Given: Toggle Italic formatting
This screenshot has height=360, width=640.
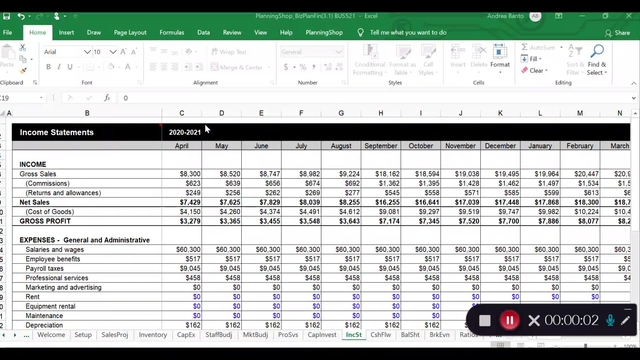Looking at the screenshot, I should pyautogui.click(x=59, y=67).
